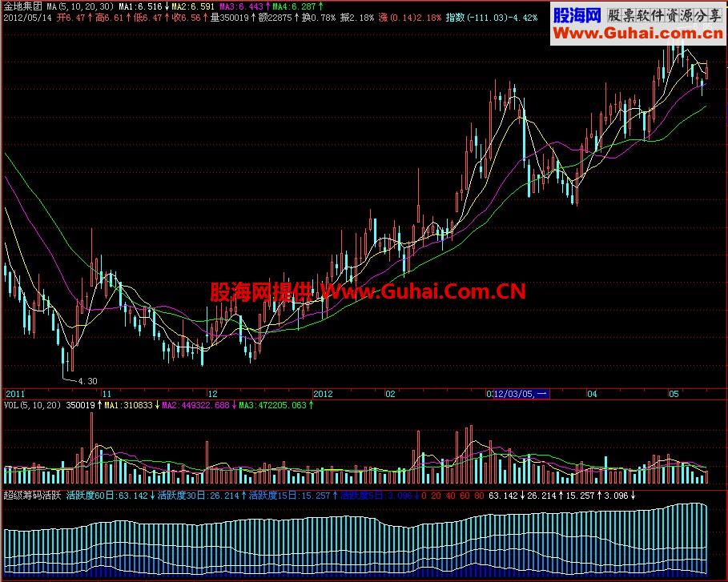
Task: Select the VOL(5,10,20) indicator label
Action: click(x=33, y=405)
